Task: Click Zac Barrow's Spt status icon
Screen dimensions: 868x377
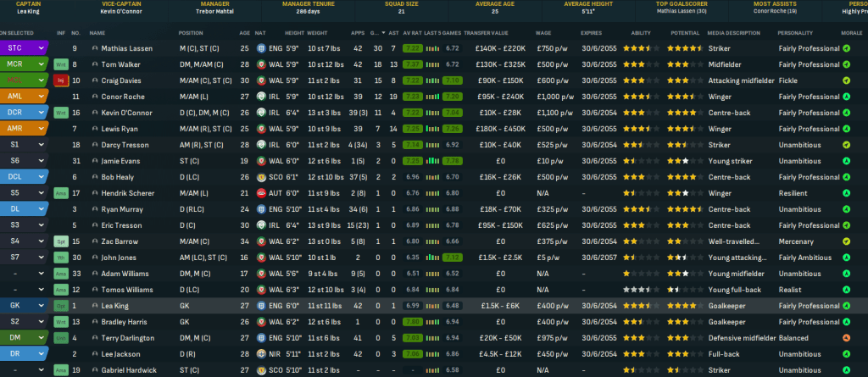Action: [x=60, y=241]
